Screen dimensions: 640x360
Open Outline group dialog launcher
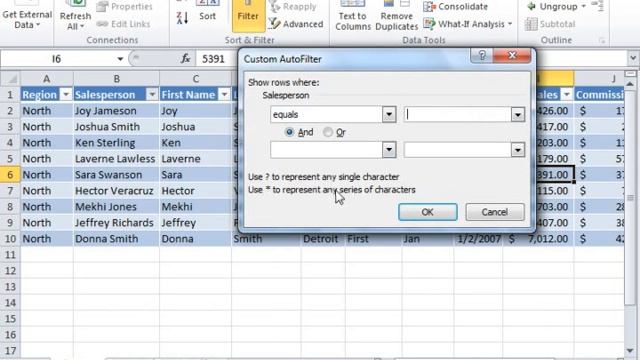point(602,40)
